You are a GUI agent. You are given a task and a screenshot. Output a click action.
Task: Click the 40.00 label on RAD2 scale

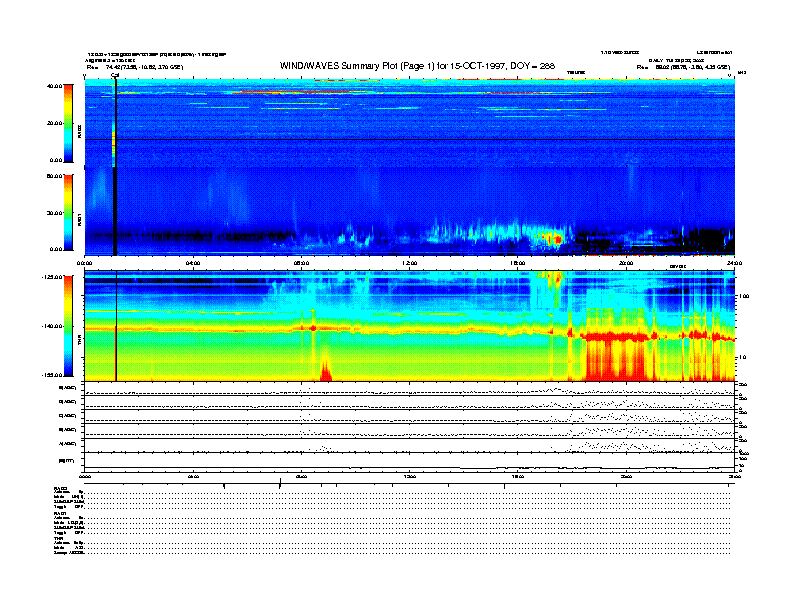pyautogui.click(x=54, y=86)
